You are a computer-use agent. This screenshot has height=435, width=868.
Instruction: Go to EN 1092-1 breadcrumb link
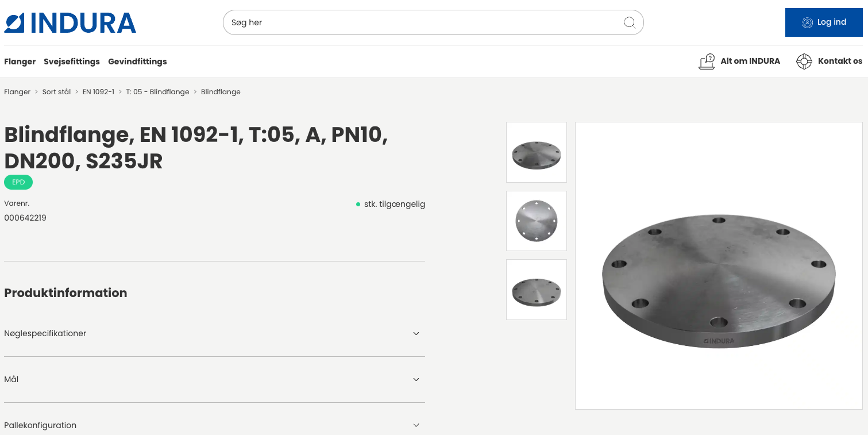pos(98,92)
